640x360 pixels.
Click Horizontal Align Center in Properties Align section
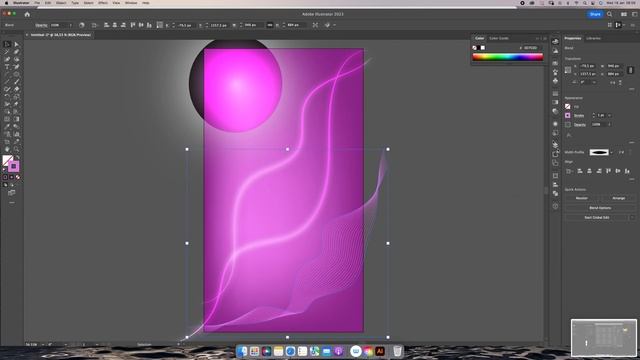(x=589, y=171)
